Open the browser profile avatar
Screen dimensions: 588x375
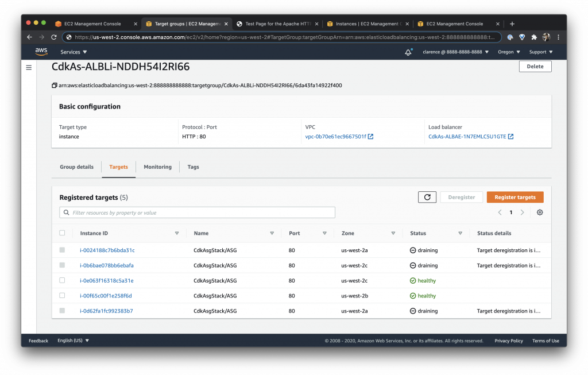pos(546,37)
